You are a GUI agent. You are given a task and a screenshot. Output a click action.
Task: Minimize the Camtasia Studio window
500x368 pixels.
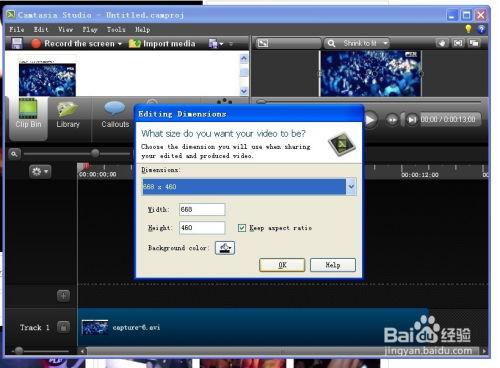(452, 15)
